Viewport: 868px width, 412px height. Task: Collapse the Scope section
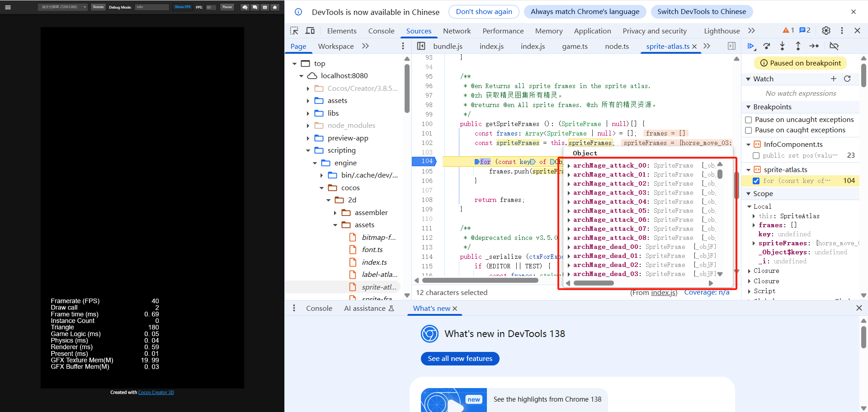(748, 194)
